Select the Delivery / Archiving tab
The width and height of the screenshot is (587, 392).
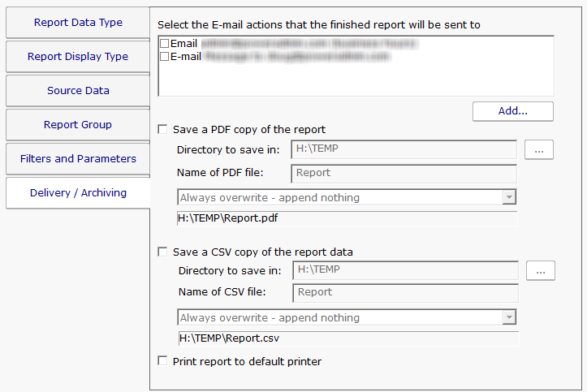point(78,193)
